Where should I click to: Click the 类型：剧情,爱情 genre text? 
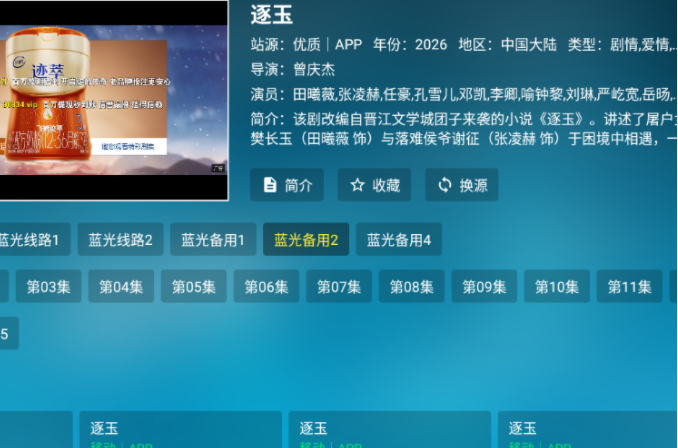tap(622, 44)
